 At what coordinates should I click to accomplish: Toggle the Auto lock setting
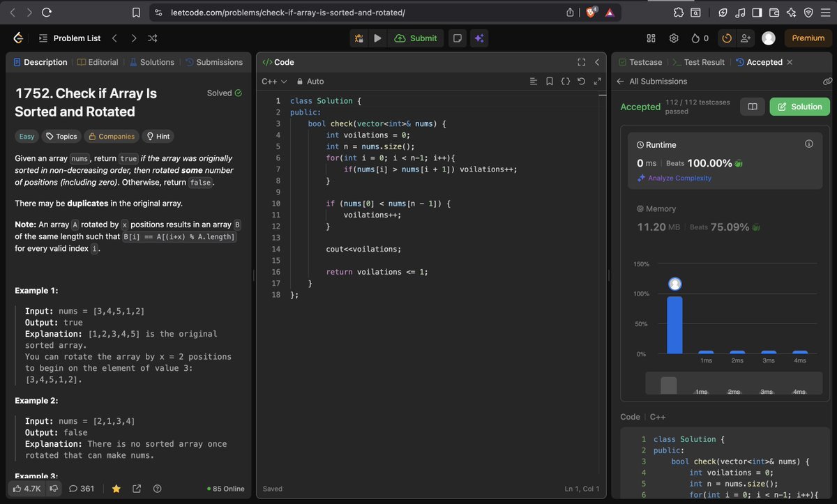(310, 82)
